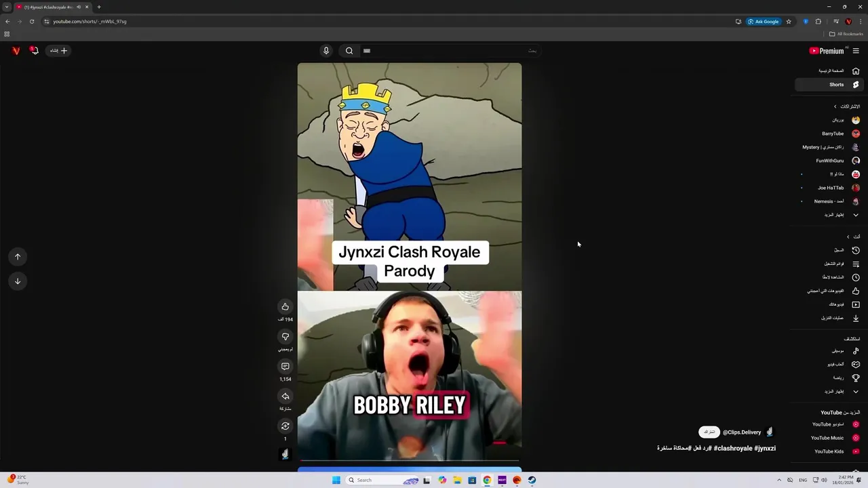Open FunWithGuru channel subscription
Image resolution: width=868 pixels, height=488 pixels.
point(829,161)
